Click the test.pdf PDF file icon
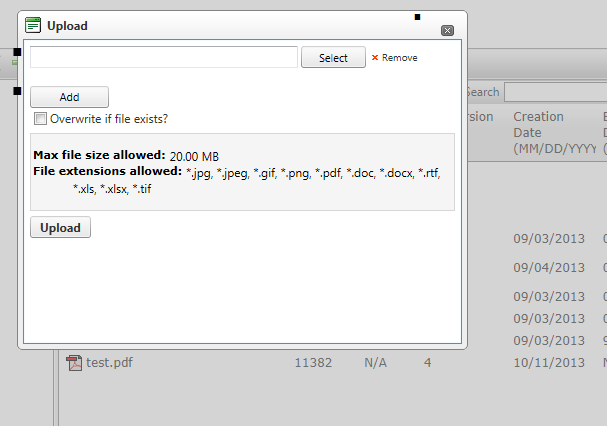The height and width of the screenshot is (426, 607). [x=74, y=362]
